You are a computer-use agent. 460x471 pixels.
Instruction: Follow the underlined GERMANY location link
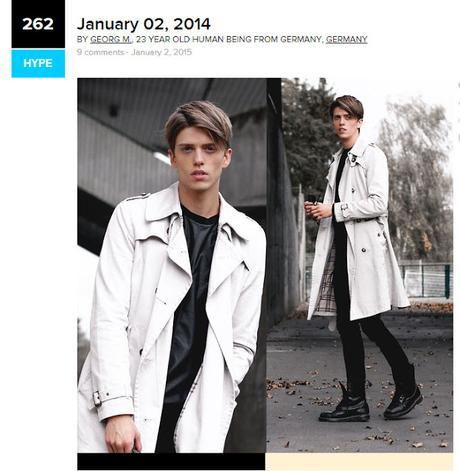pyautogui.click(x=346, y=39)
